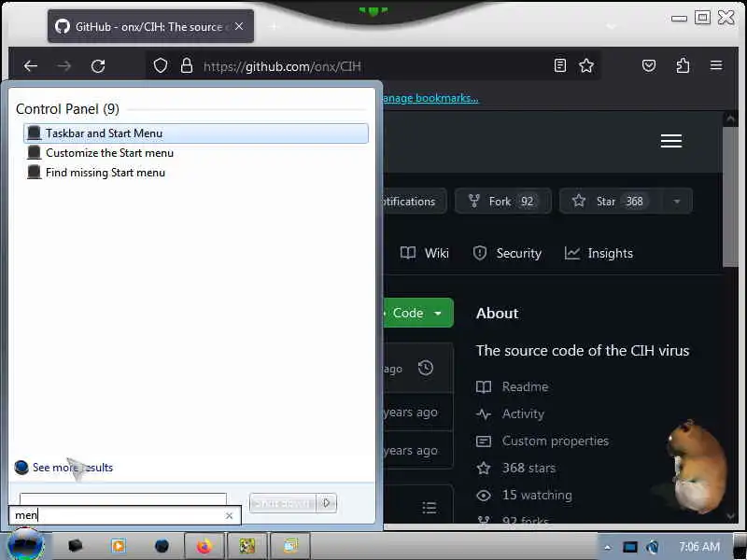Select the GitHub - onx/CIH browser tab

click(150, 26)
